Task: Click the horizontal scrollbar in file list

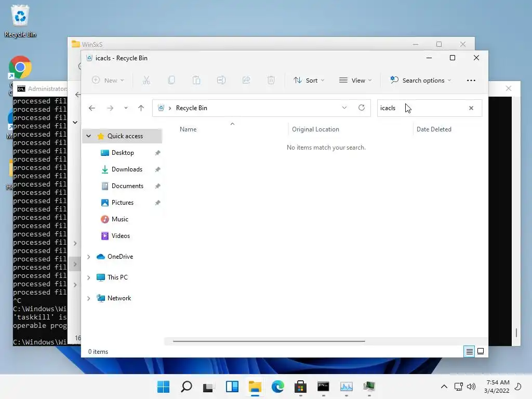Action: 269,341
